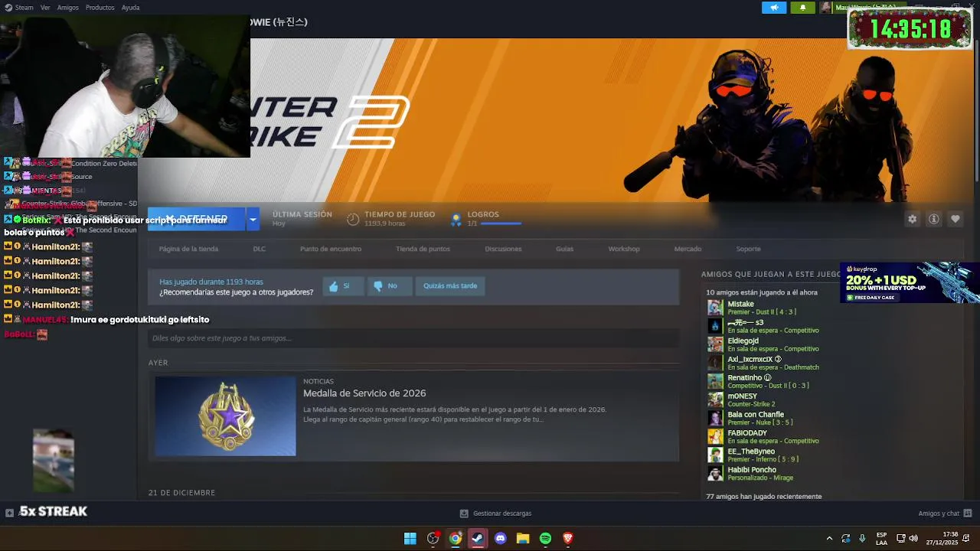
Task: Open the DLC tab
Action: coord(260,249)
